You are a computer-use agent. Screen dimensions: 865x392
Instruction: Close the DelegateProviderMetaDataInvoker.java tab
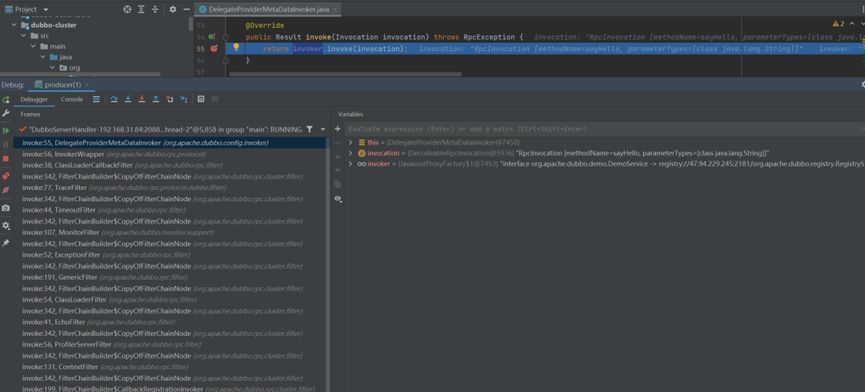[335, 9]
